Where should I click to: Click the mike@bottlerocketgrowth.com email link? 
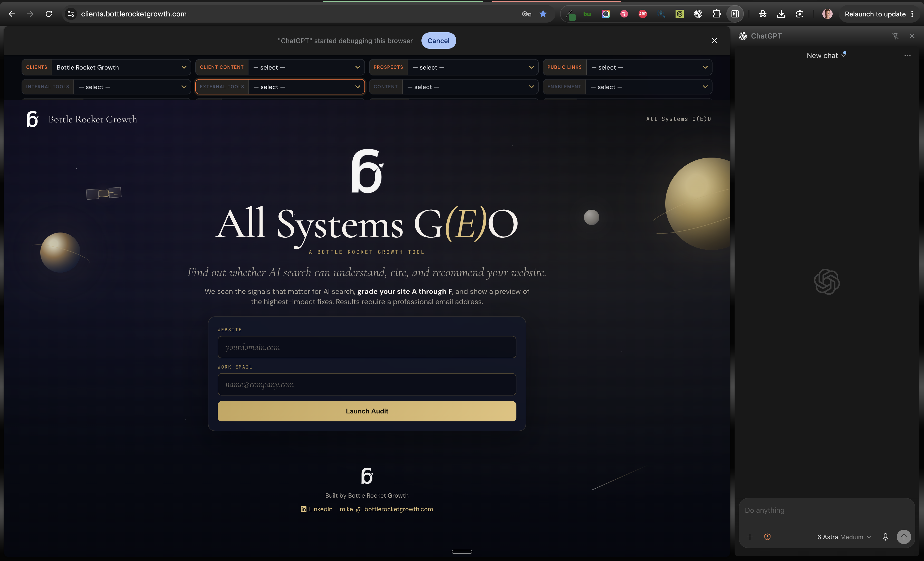[x=386, y=509]
